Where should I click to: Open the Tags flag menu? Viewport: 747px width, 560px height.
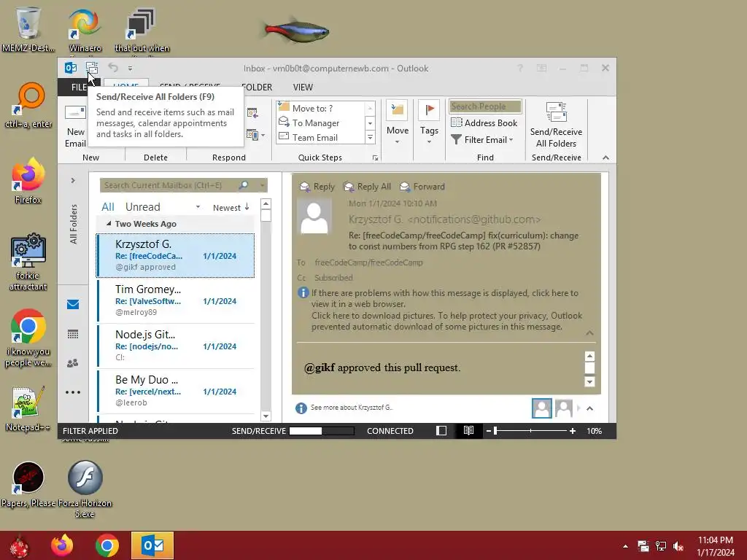coord(429,122)
